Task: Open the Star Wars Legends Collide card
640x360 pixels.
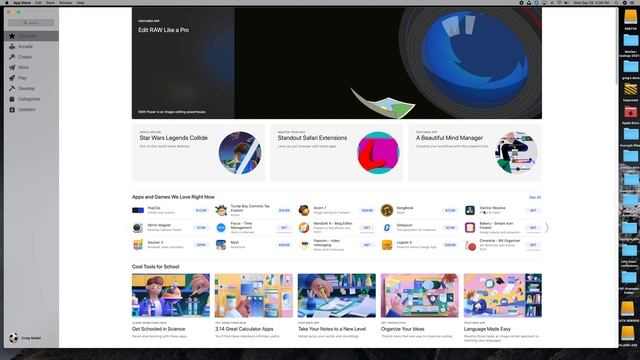Action: coord(198,153)
